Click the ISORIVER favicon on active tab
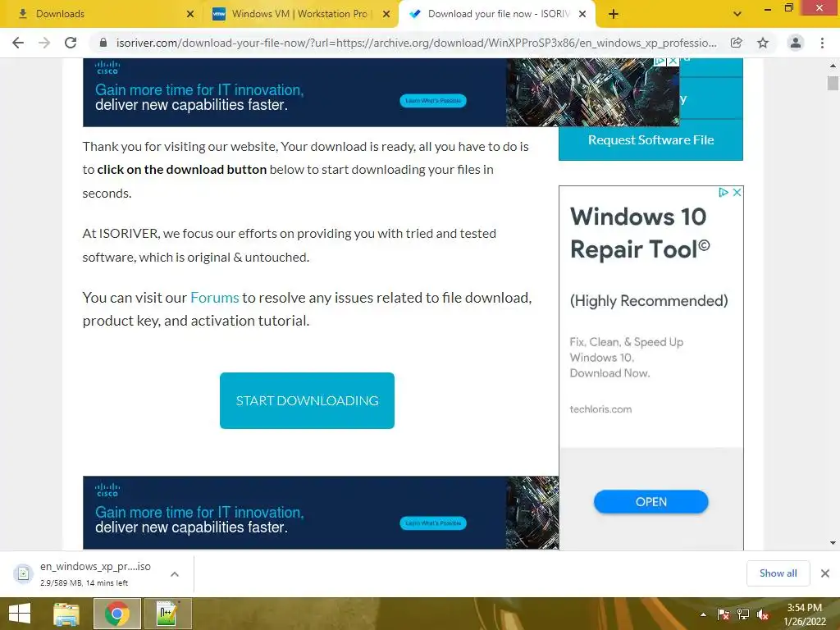The image size is (840, 630). click(414, 14)
